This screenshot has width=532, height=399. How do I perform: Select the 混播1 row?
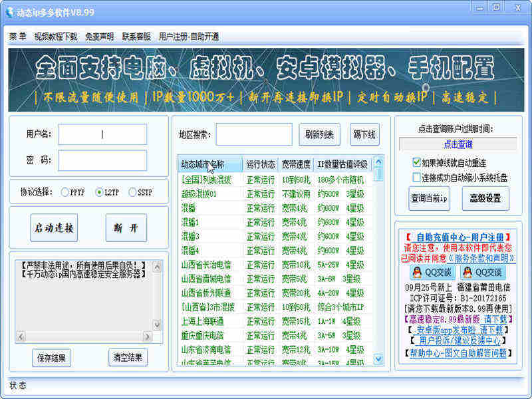coord(275,222)
